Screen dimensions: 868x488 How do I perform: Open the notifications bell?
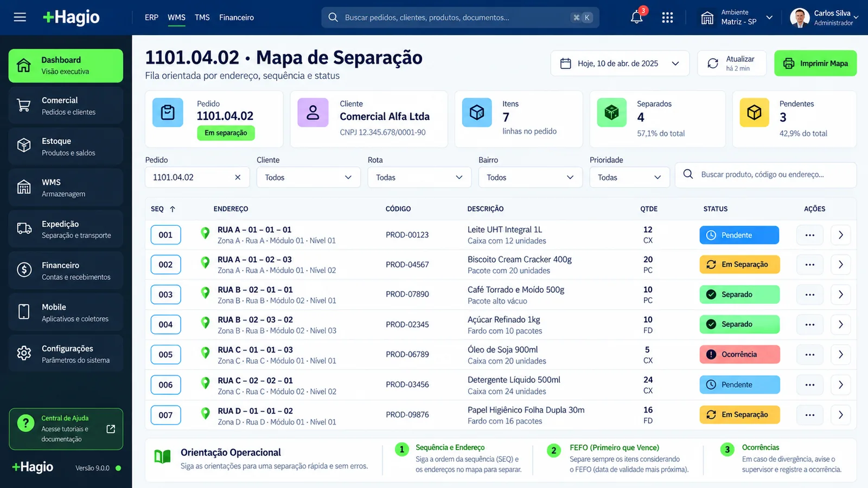pos(637,17)
